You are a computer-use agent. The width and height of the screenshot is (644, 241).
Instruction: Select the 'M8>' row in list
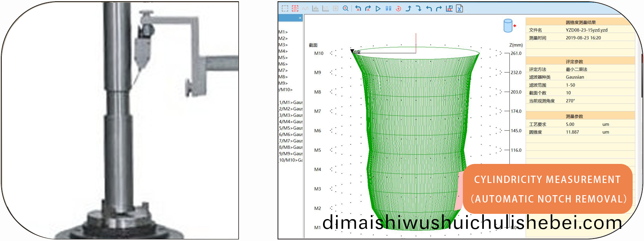pyautogui.click(x=283, y=77)
